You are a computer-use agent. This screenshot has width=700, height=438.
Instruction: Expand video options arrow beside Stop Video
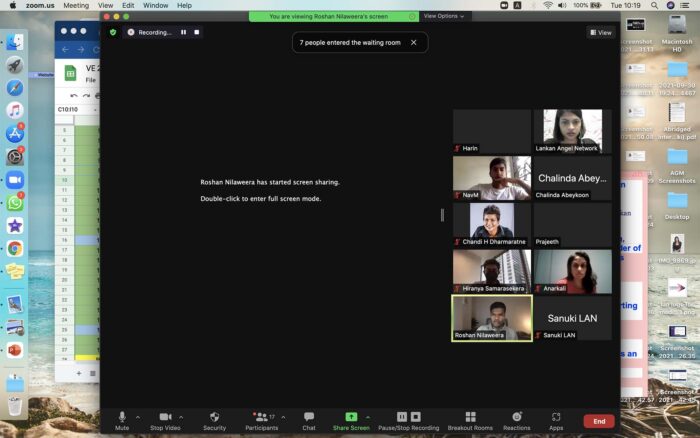[x=181, y=417]
